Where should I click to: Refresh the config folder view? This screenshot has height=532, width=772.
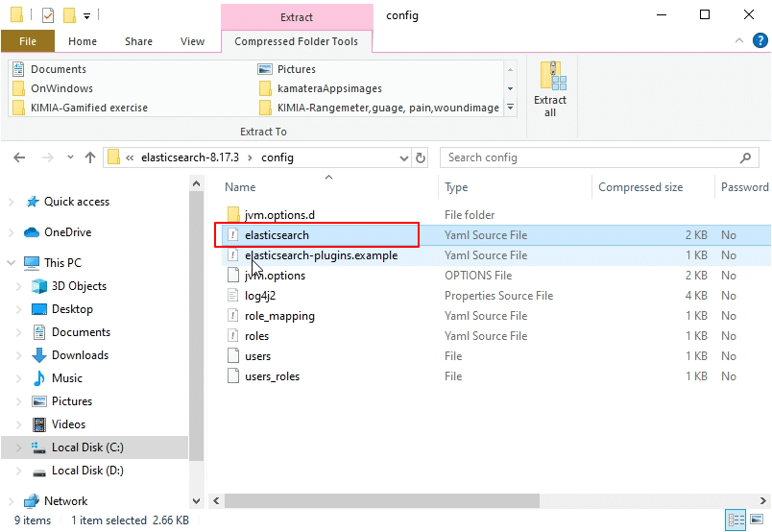pos(421,157)
